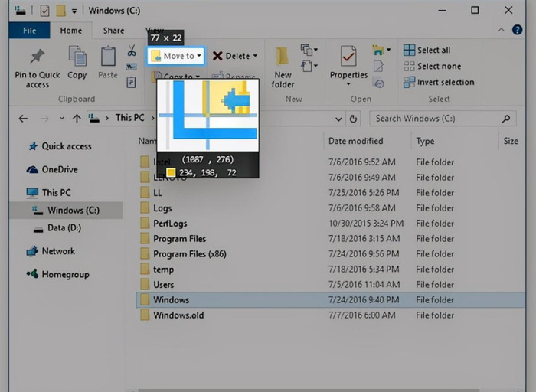Viewport: 536px width, 392px height.
Task: Expand the Delete dropdown arrow
Action: coord(255,56)
